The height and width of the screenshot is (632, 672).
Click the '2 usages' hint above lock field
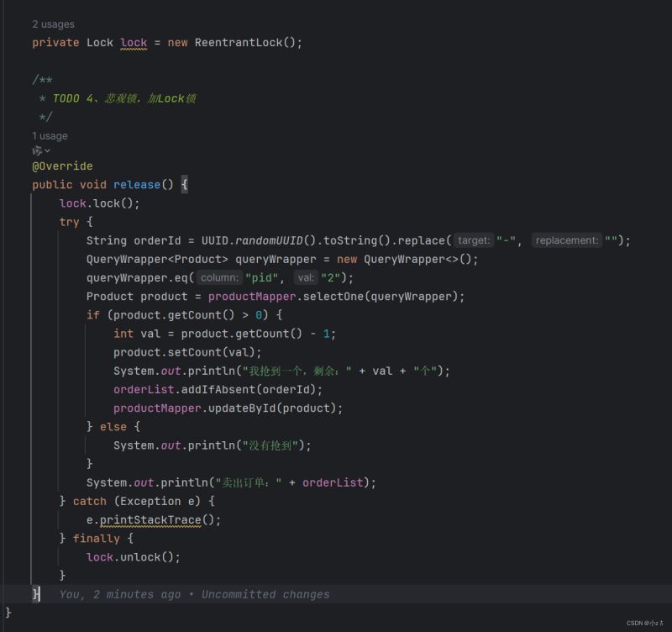click(x=53, y=24)
